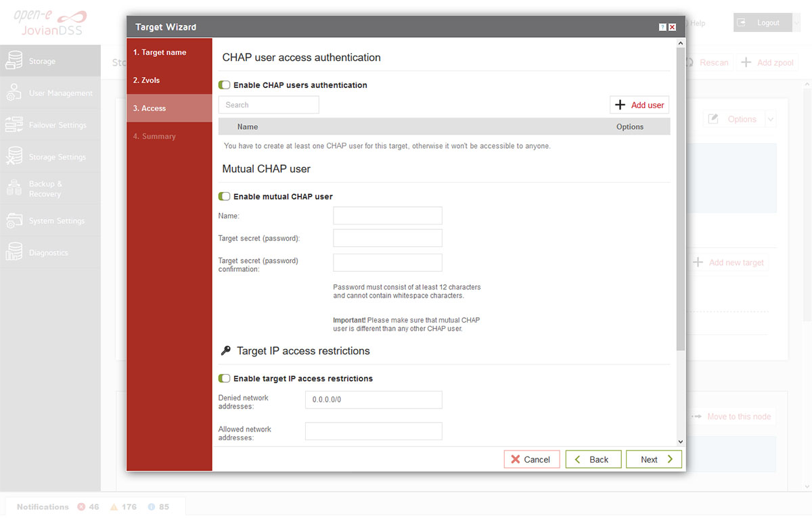
Task: Click the Diagnostics sidebar icon
Action: [x=14, y=252]
